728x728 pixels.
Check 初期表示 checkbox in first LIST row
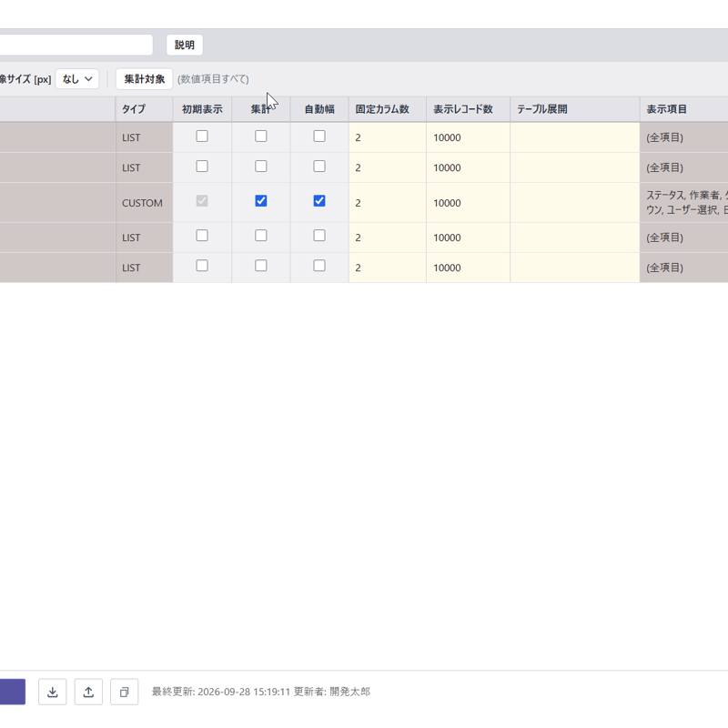tap(202, 136)
